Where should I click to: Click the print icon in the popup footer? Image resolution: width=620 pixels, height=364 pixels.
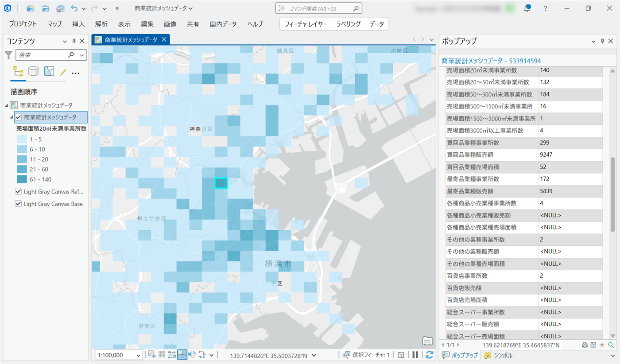[585, 345]
